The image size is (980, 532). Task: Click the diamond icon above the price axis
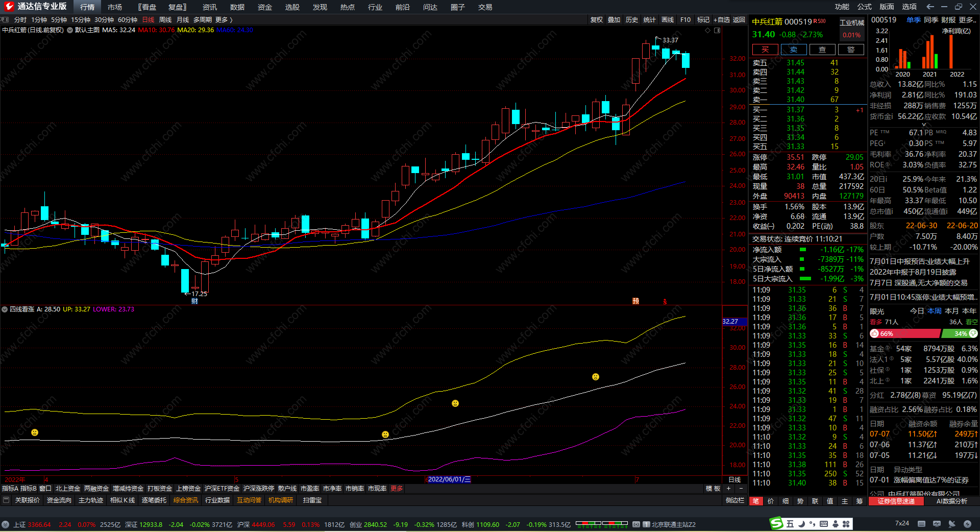pos(707,31)
